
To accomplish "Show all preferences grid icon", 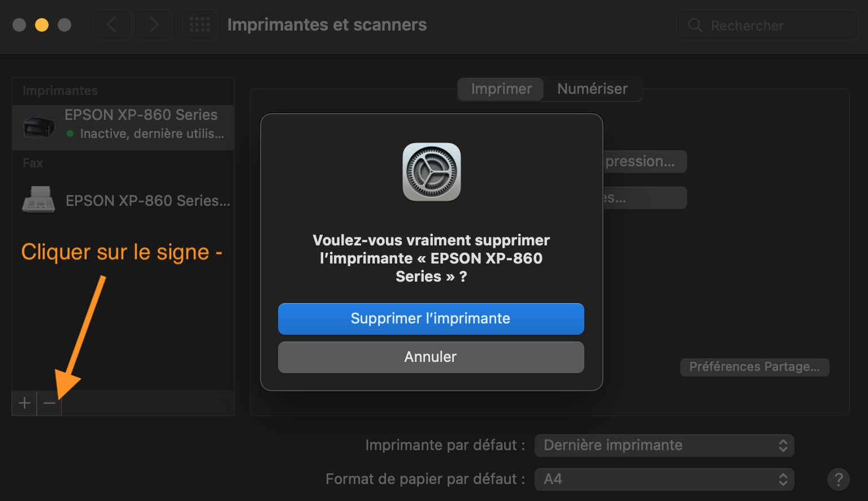I will point(200,25).
